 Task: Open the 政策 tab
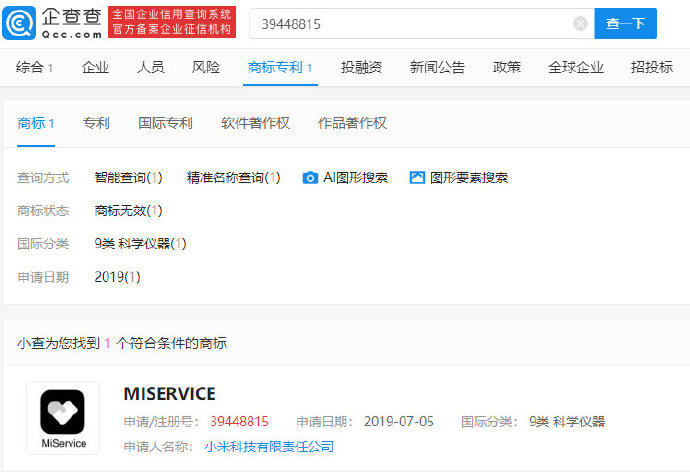click(506, 67)
